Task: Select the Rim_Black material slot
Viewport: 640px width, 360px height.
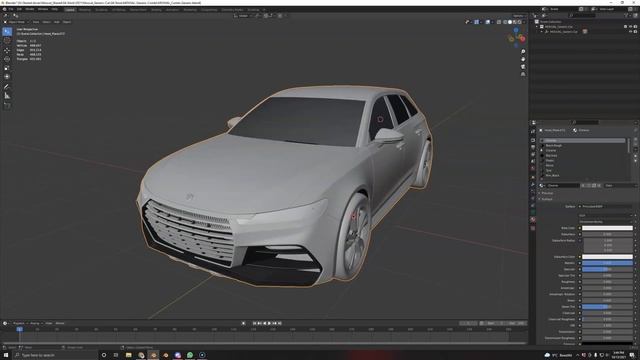Action: pyautogui.click(x=584, y=176)
